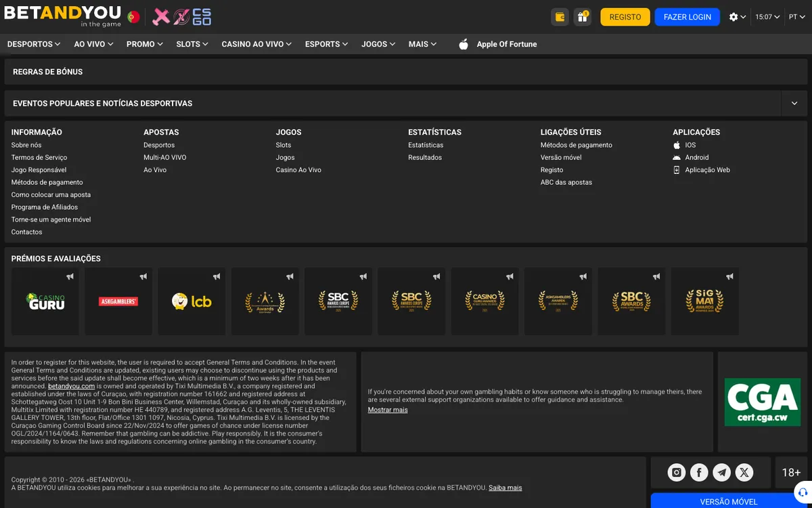
Task: Click Mostrar mais link
Action: [x=388, y=410]
